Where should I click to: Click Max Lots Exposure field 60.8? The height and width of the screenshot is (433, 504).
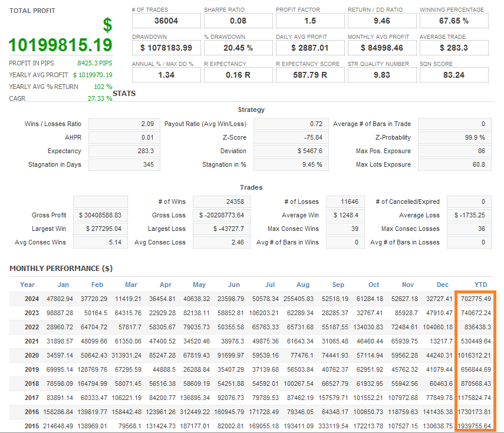tap(455, 164)
